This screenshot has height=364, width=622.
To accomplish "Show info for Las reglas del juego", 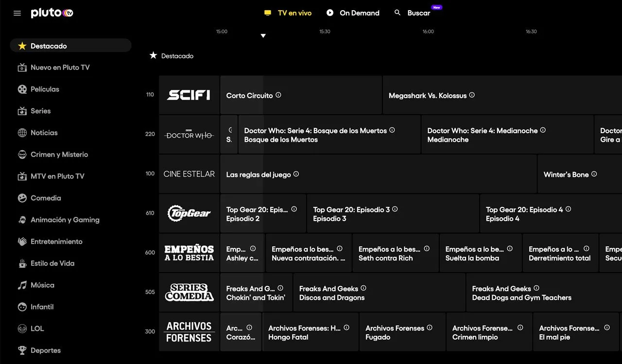I will point(296,174).
